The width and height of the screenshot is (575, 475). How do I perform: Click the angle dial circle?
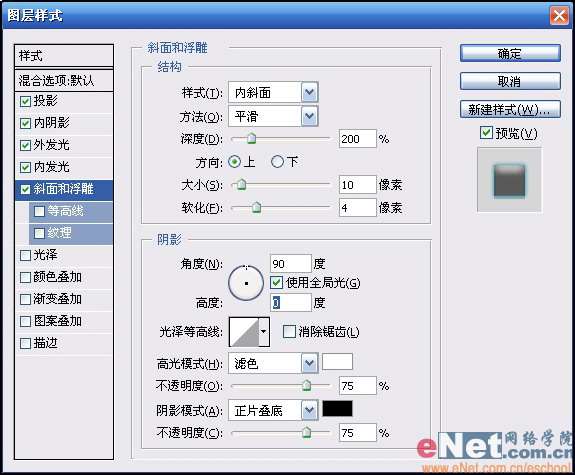click(246, 283)
